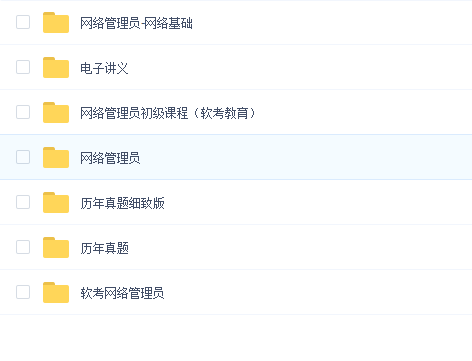Open 网络管理员初级课程（软考教育） by its name
This screenshot has width=472, height=361.
point(168,113)
